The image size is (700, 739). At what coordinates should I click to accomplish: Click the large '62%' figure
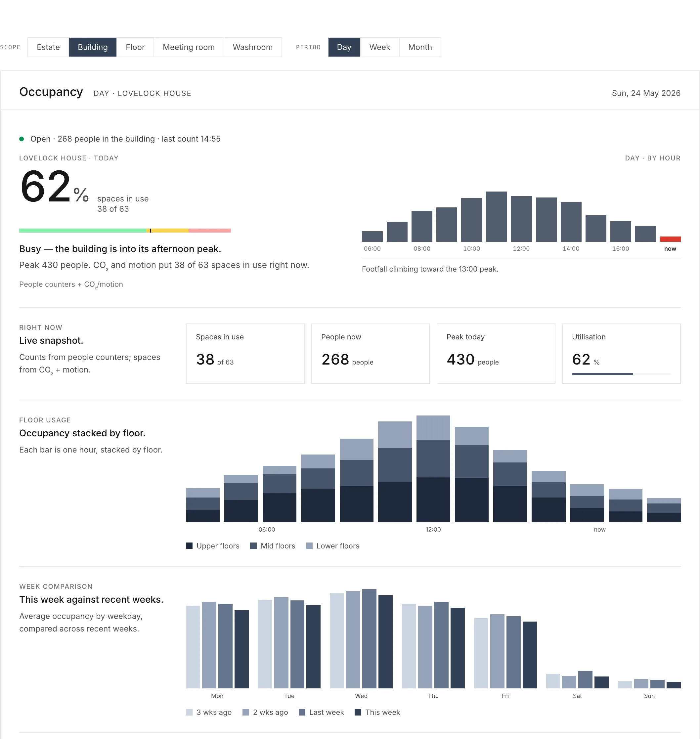[55, 186]
